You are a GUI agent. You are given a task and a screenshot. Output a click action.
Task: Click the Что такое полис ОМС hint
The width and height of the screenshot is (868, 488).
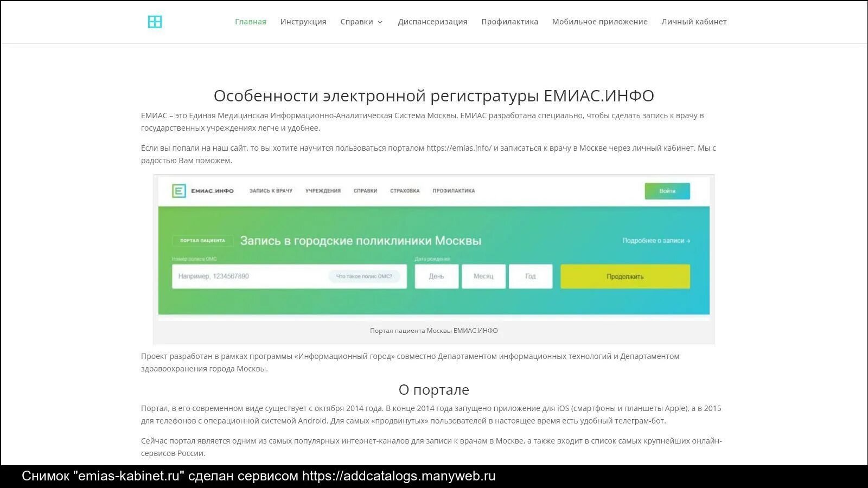[x=364, y=277]
